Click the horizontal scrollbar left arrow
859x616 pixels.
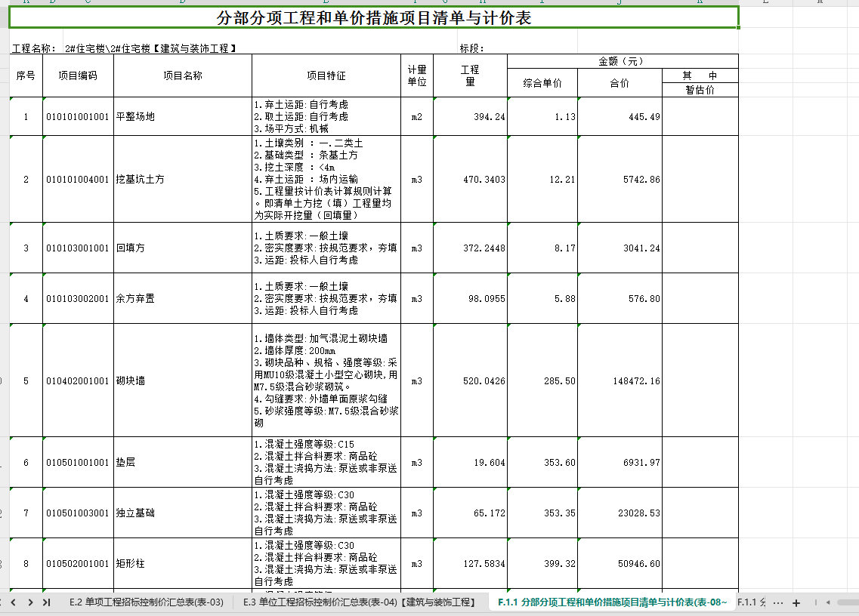828,603
